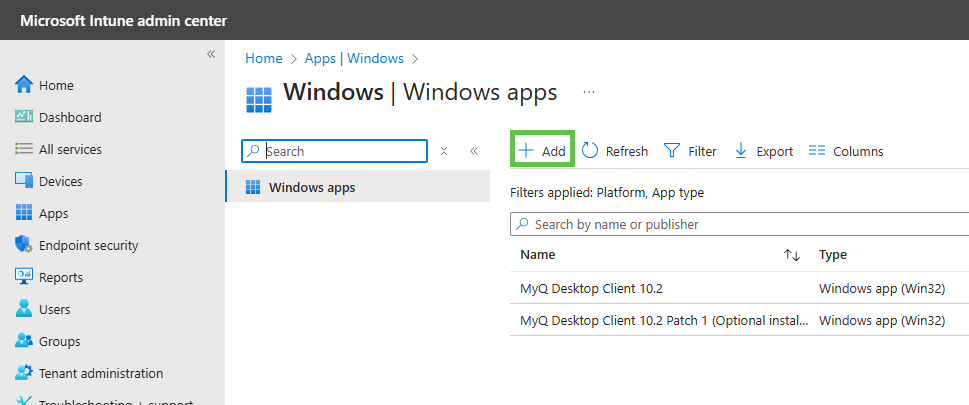Collapse the Windows apps blade menu
This screenshot has width=969, height=405.
pos(474,151)
